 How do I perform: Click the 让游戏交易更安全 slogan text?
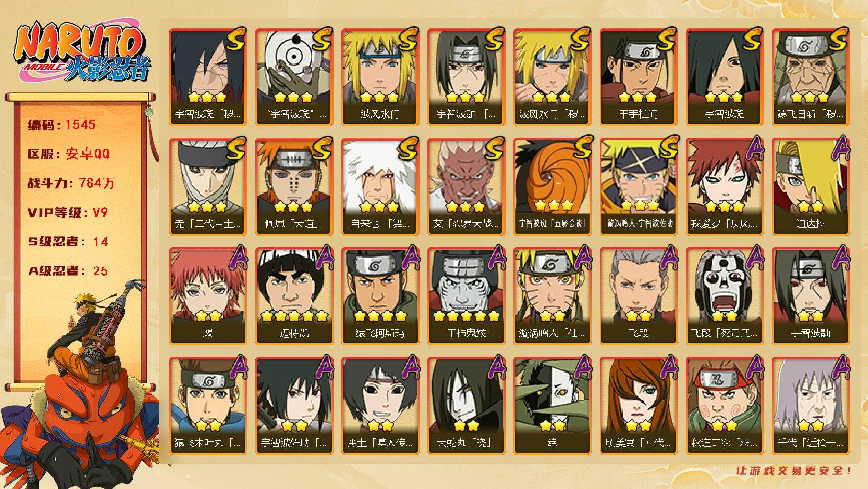[794, 471]
